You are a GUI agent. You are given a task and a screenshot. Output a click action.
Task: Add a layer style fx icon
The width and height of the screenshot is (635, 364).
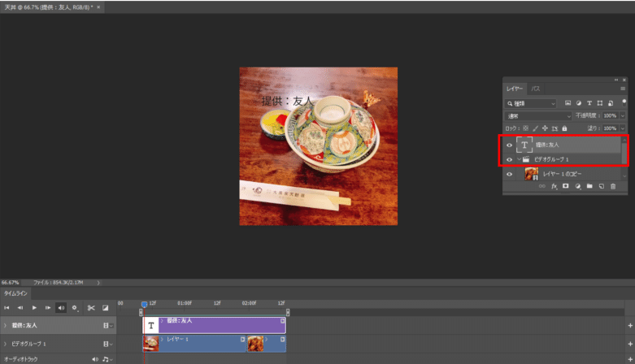click(x=554, y=186)
